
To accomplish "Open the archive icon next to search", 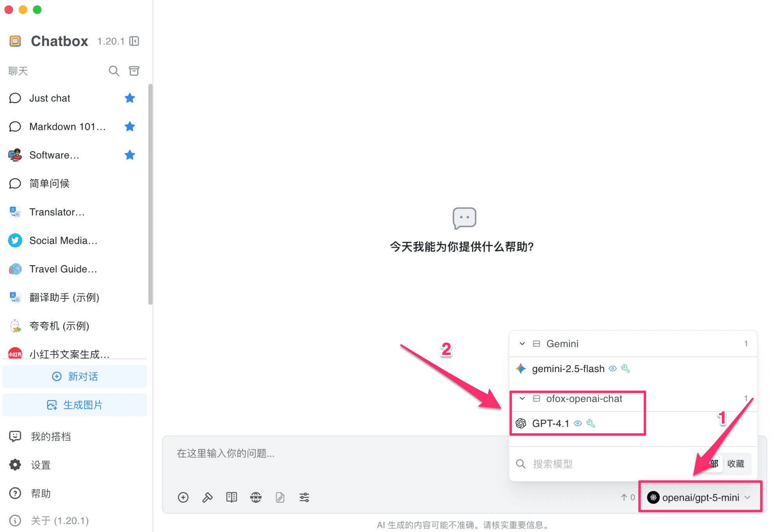I will pyautogui.click(x=134, y=71).
